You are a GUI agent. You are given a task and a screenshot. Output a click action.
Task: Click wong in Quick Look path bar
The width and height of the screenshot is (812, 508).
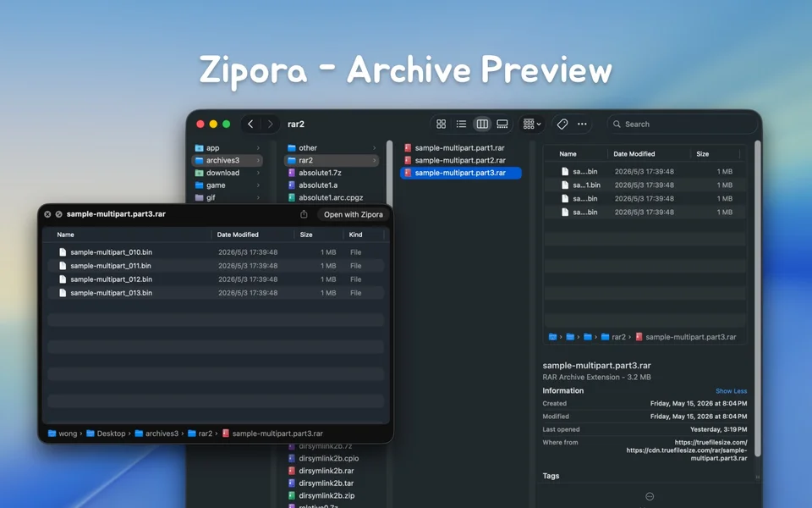pyautogui.click(x=63, y=433)
